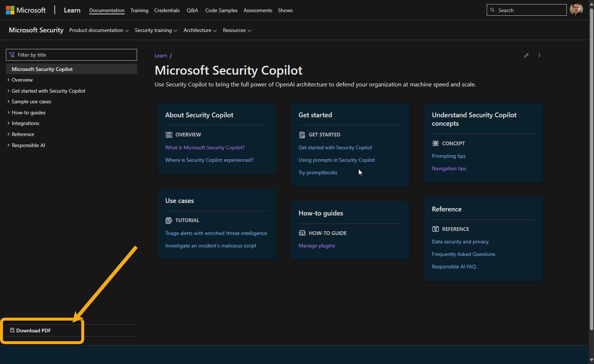Click the search magnifier icon

tap(492, 10)
